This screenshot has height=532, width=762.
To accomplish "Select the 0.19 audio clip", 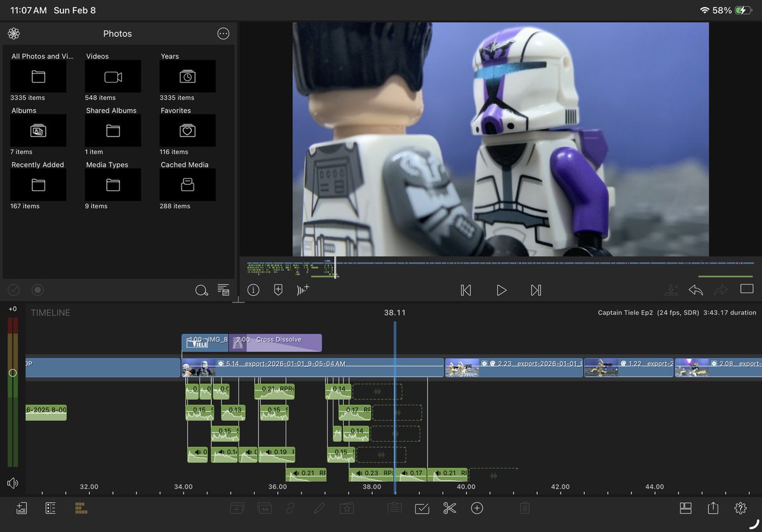I will click(277, 455).
